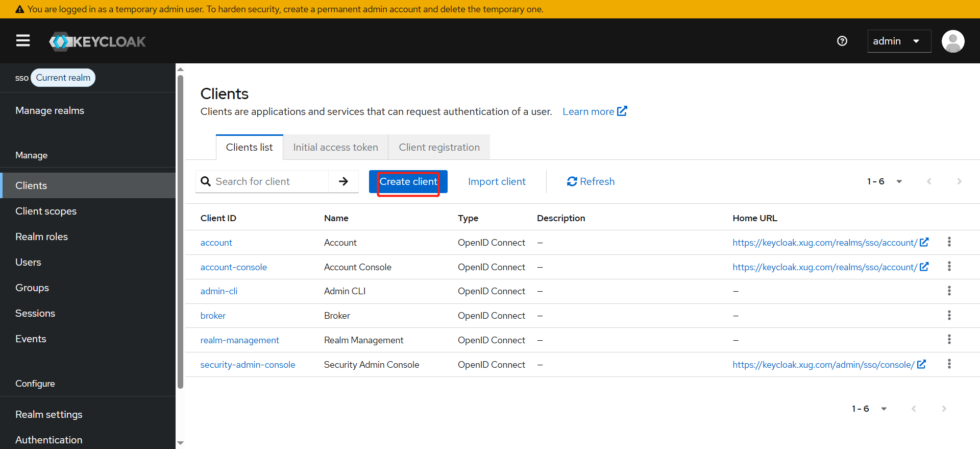The width and height of the screenshot is (980, 449).
Task: Expand the bottom 1 - 6 per-page dropdown
Action: point(869,409)
